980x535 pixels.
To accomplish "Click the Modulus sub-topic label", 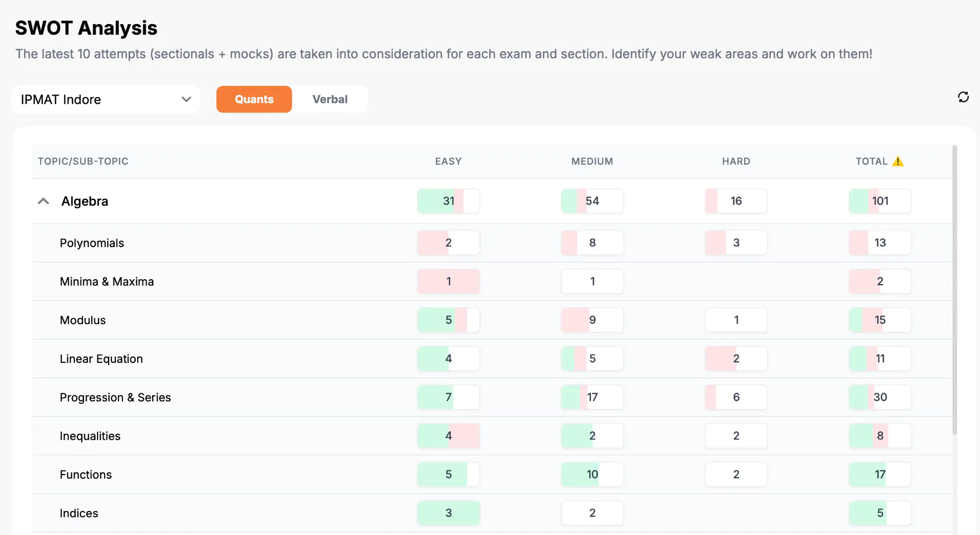I will click(83, 320).
